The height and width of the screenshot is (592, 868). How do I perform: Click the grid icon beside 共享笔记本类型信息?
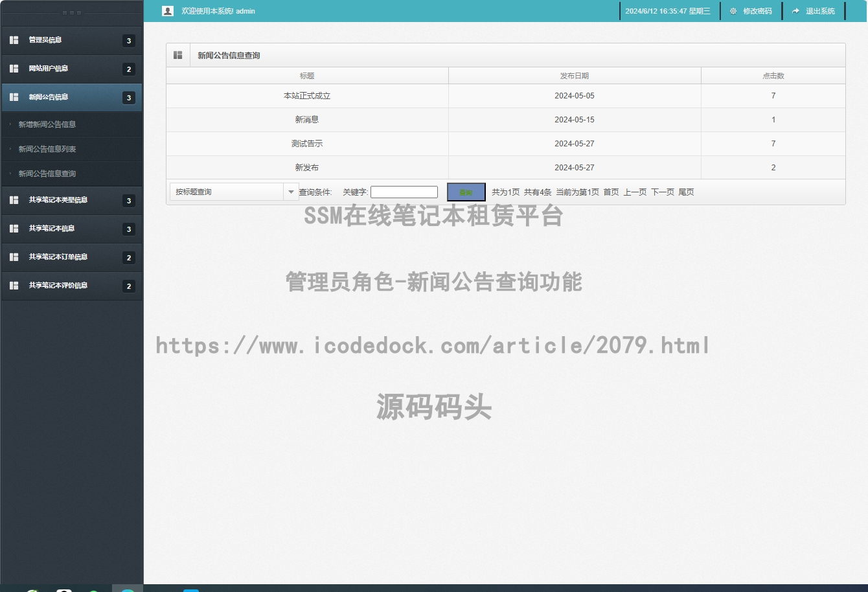[x=14, y=200]
